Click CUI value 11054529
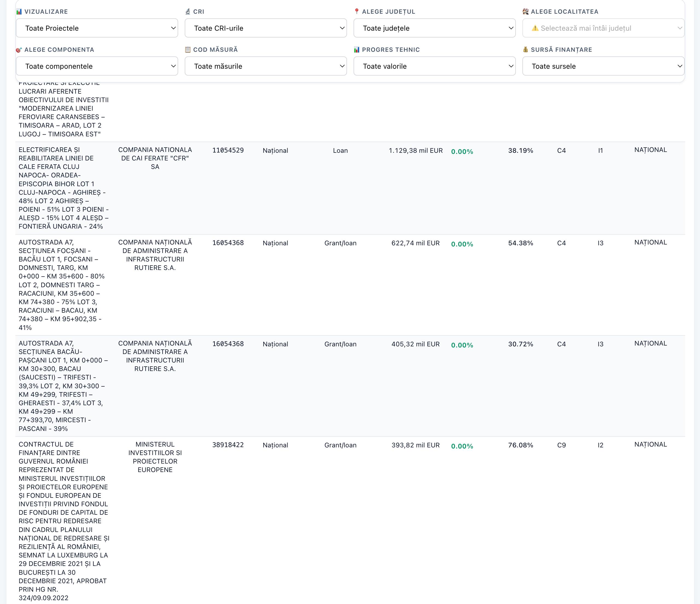 (x=228, y=150)
